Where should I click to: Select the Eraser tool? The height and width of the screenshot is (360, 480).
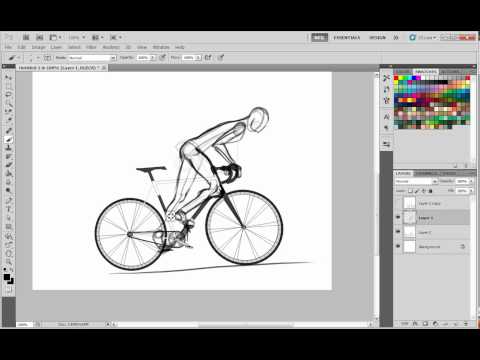(x=8, y=165)
